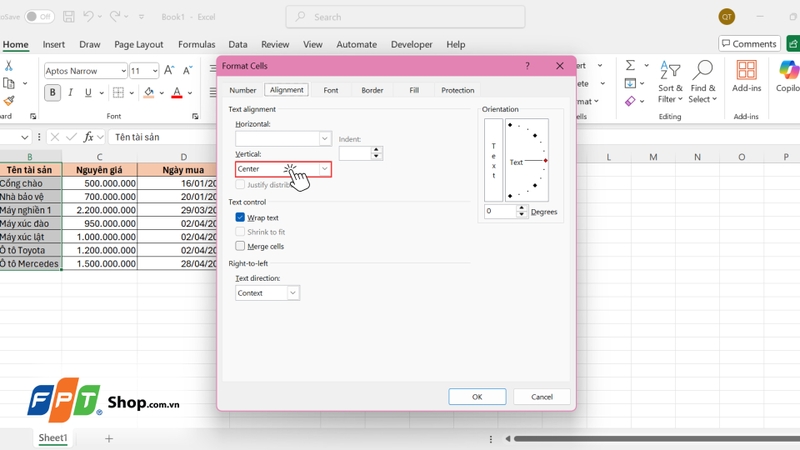Increase font size with the A icon
The height and width of the screenshot is (450, 800).
(x=169, y=70)
